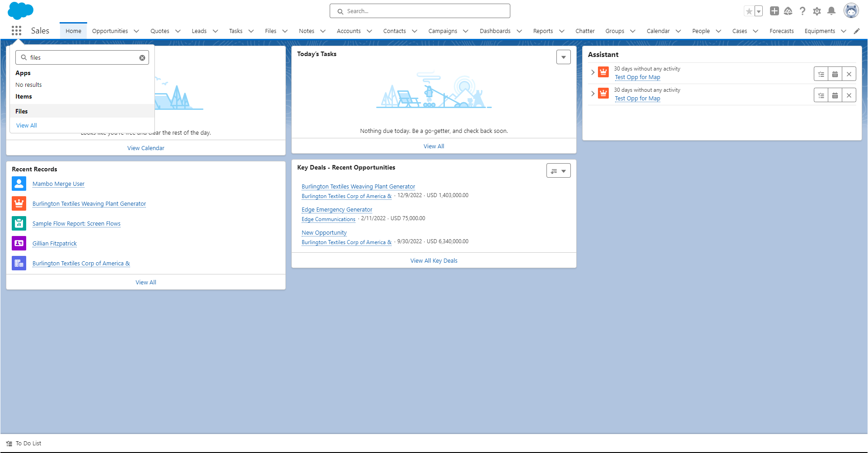The height and width of the screenshot is (453, 868).
Task: Open Mambo Merge User record
Action: [x=58, y=184]
